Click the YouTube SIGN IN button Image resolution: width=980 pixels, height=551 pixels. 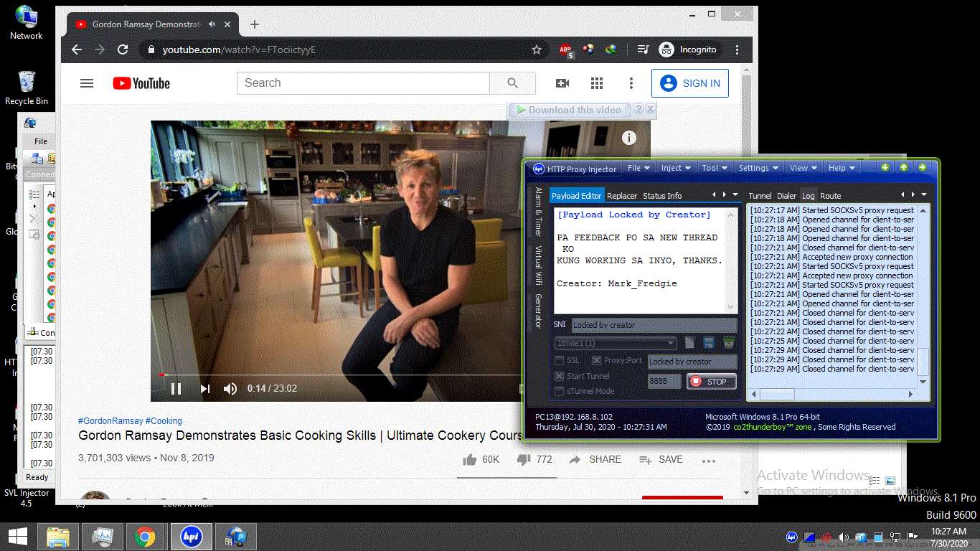(x=690, y=83)
